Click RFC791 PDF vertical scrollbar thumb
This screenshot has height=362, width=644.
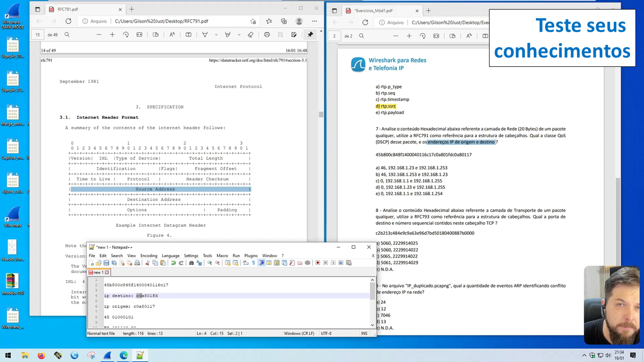[x=320, y=114]
